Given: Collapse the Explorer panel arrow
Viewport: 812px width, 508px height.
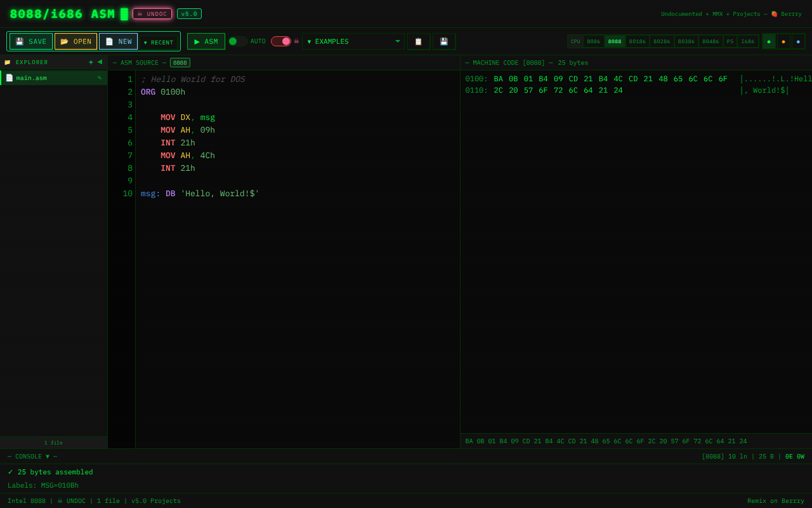Looking at the screenshot, I should 100,62.
